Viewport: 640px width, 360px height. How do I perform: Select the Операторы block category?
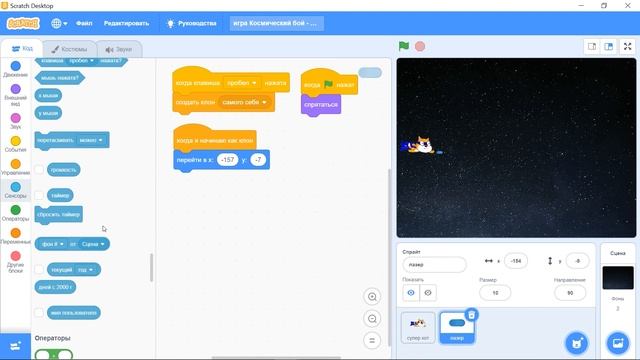[16, 213]
